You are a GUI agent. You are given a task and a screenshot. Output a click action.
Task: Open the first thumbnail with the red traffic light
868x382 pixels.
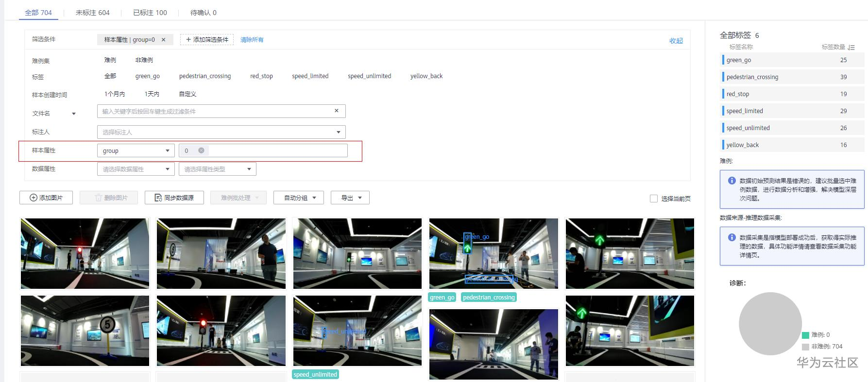(85, 253)
